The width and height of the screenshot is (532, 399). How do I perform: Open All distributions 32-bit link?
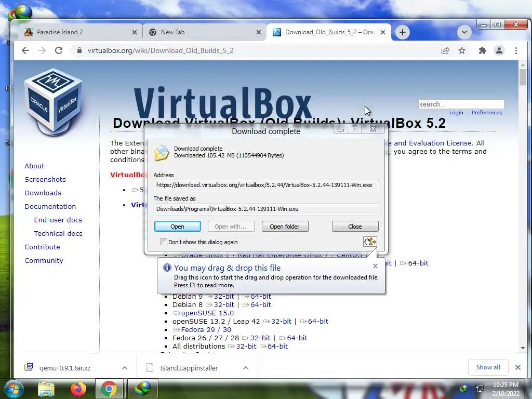point(246,347)
